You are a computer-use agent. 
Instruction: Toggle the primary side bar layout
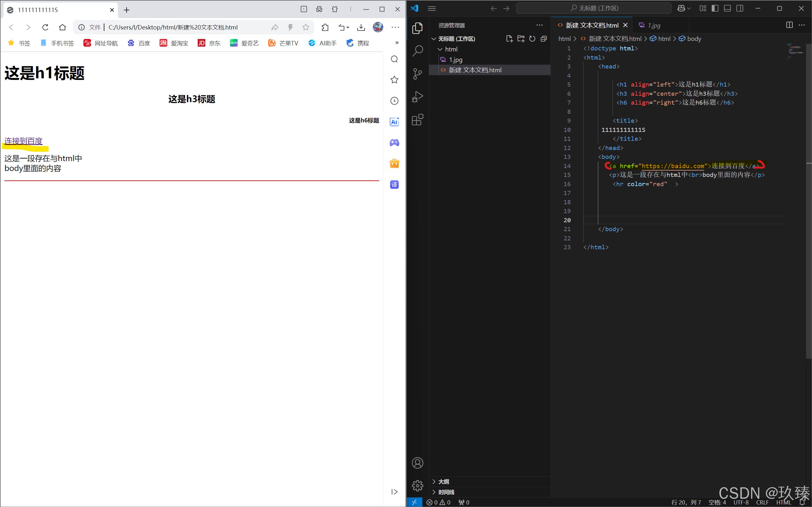pyautogui.click(x=715, y=8)
